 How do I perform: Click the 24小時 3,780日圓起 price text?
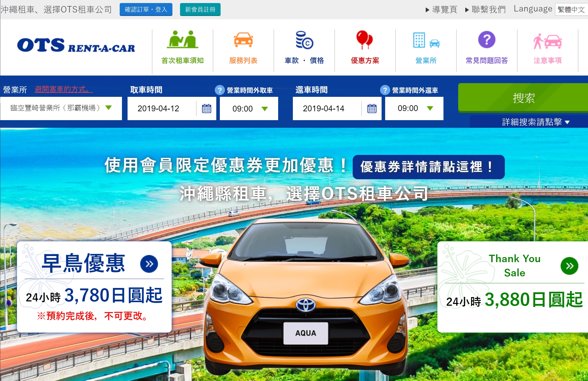tap(94, 296)
